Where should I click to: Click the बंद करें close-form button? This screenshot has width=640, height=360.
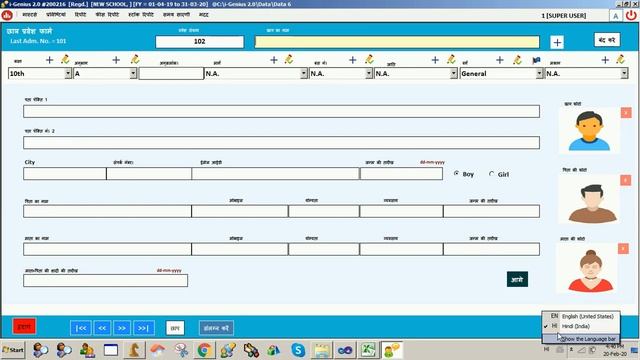pos(607,40)
